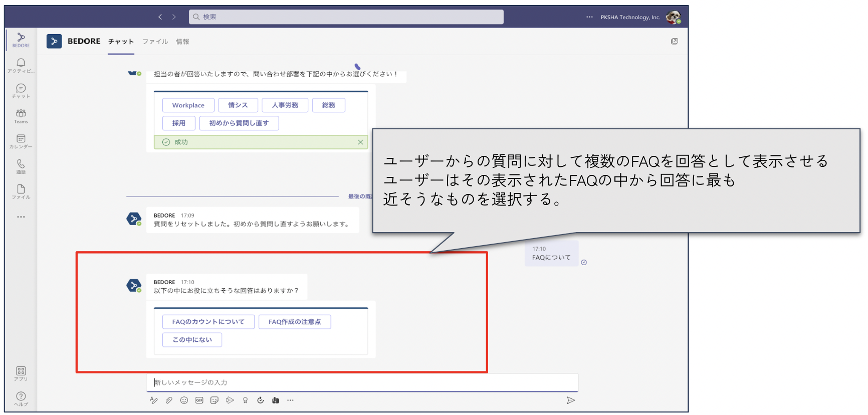This screenshot has height=415, width=868.
Task: Open the カレンダー calendar in the sidebar
Action: (21, 141)
